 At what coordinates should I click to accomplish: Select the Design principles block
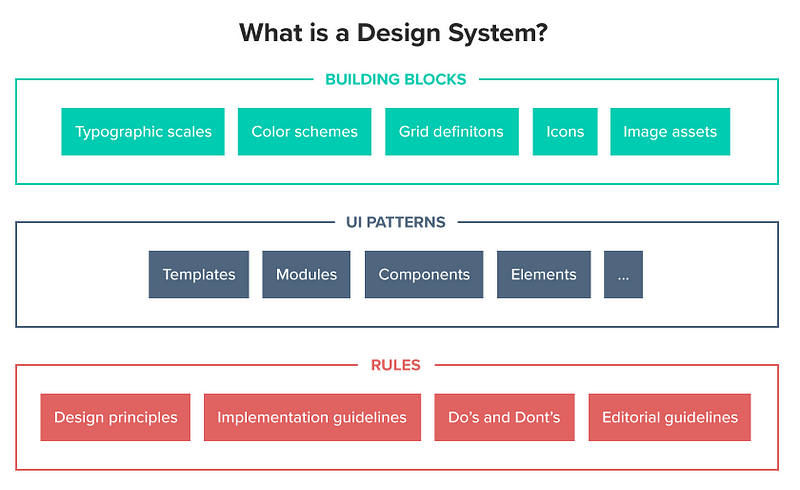tap(115, 418)
